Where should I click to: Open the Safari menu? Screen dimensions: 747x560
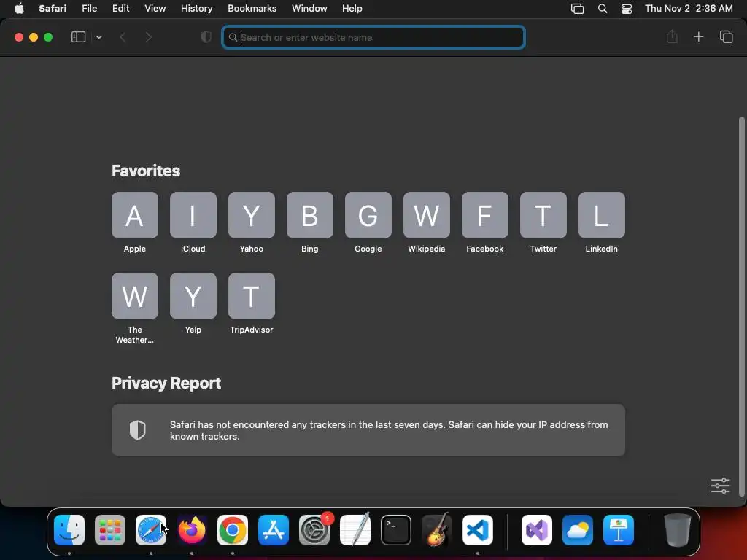point(53,9)
